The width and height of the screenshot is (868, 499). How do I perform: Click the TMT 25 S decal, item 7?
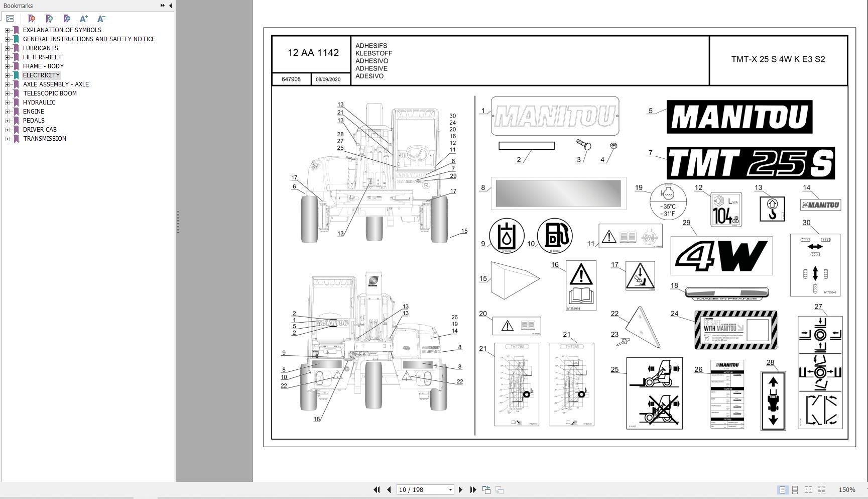tap(751, 163)
